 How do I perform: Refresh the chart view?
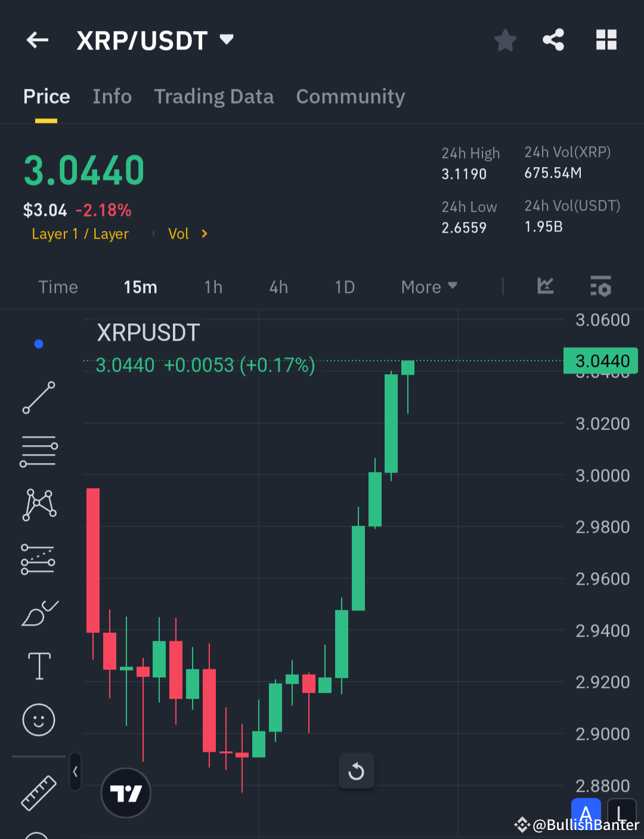coord(356,770)
